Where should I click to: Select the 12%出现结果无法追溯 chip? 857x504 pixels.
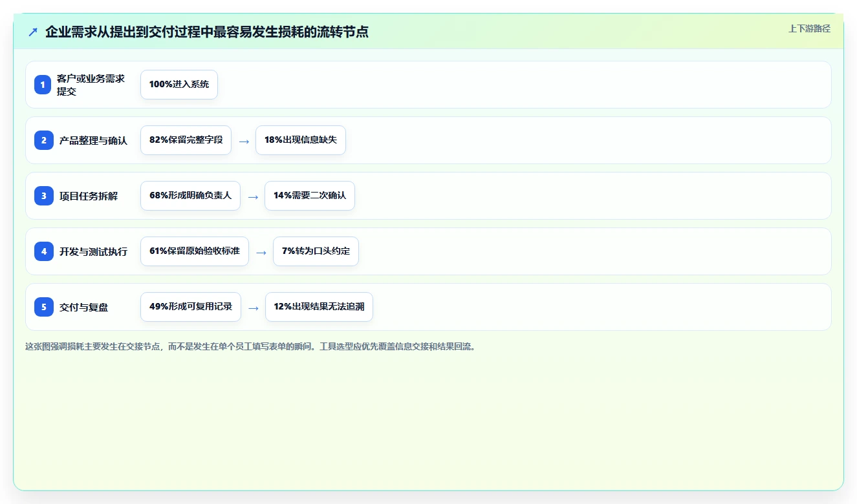click(x=319, y=307)
